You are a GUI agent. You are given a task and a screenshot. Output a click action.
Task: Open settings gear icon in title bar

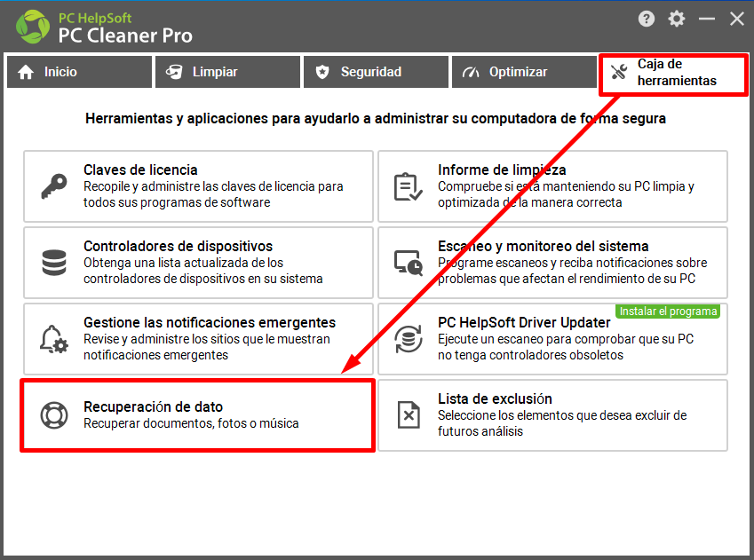coord(676,19)
